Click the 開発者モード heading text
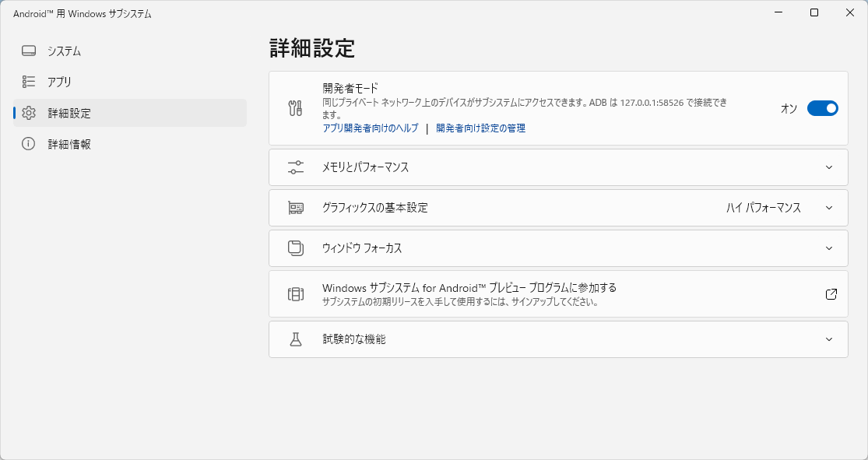 click(350, 88)
